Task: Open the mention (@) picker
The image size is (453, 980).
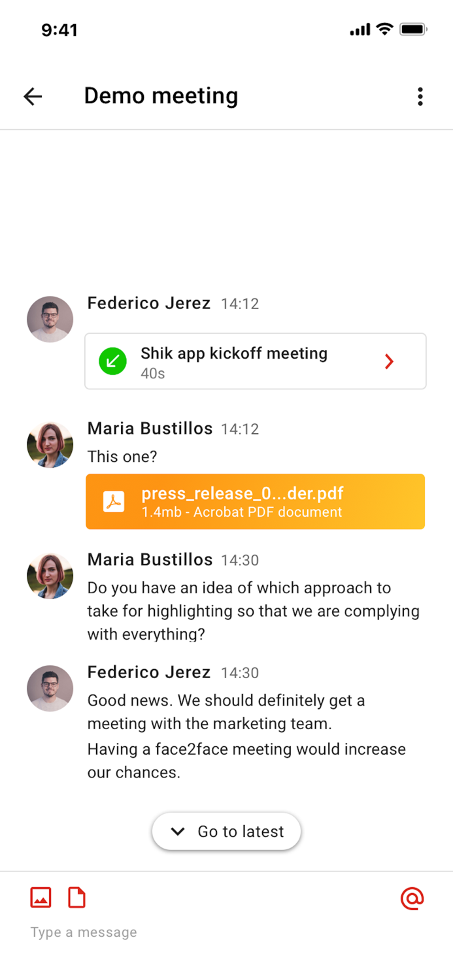Action: [412, 898]
